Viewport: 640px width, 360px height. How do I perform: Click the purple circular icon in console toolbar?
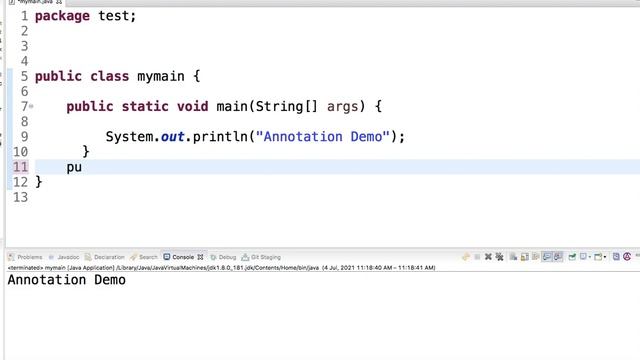[627, 256]
